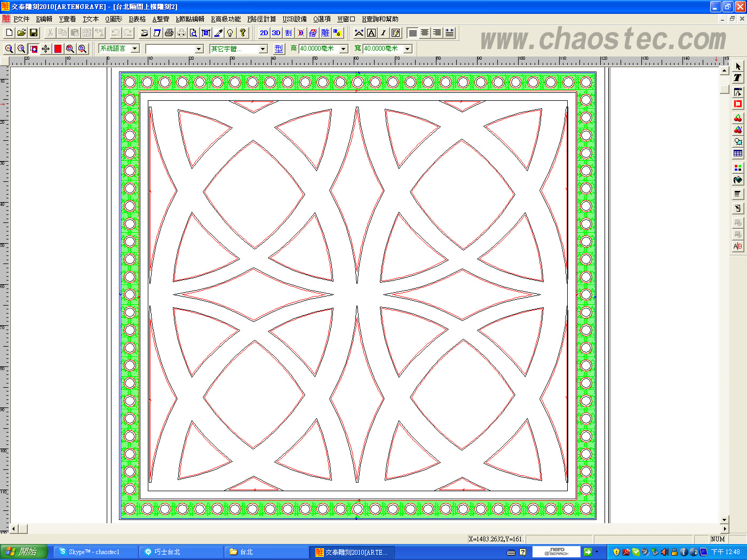The width and height of the screenshot is (747, 560).
Task: Toggle center text alignment
Action: click(425, 33)
